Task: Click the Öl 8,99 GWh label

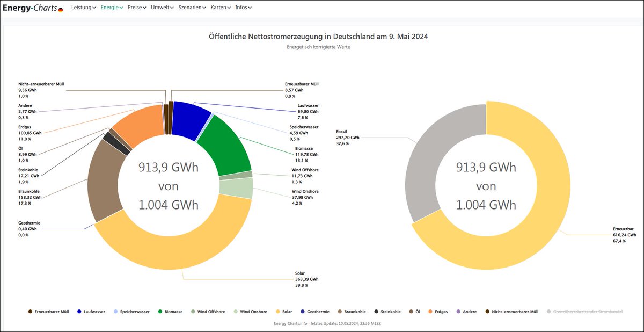Action: [27, 154]
